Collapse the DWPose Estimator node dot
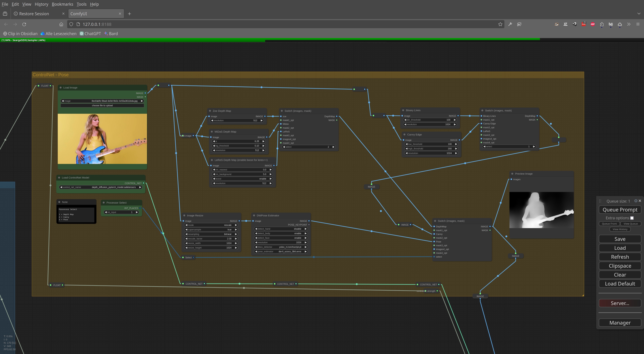 (x=254, y=215)
